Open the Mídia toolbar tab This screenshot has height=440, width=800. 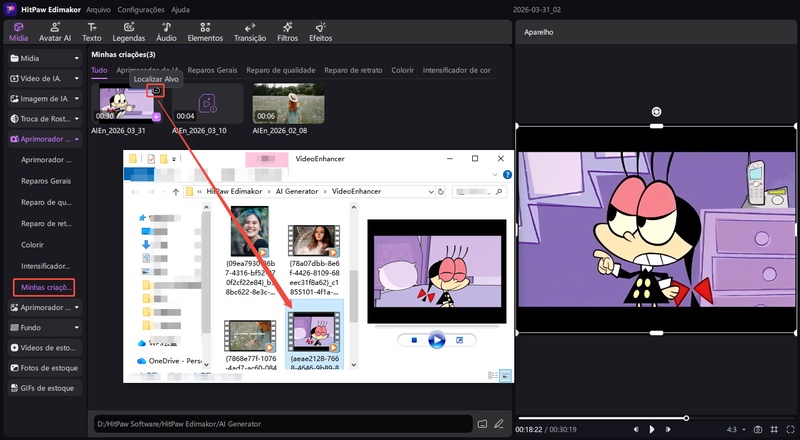coord(18,32)
